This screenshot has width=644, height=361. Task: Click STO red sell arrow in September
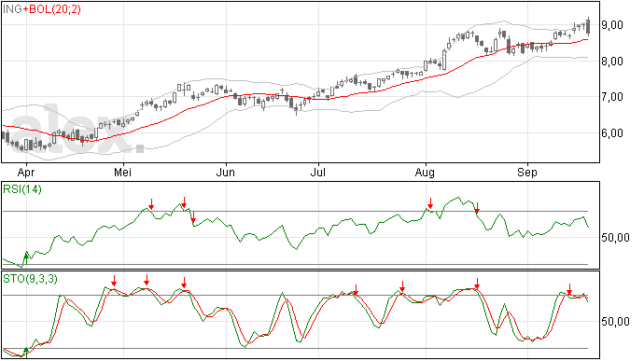(569, 289)
